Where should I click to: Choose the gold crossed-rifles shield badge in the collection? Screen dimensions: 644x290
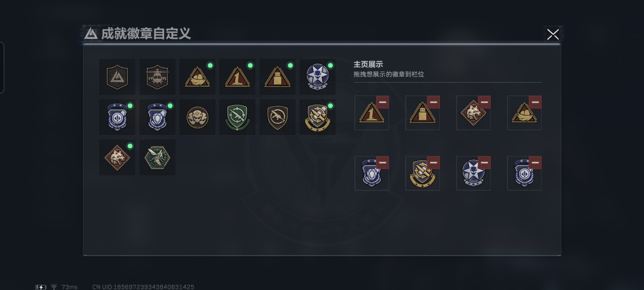(317, 117)
